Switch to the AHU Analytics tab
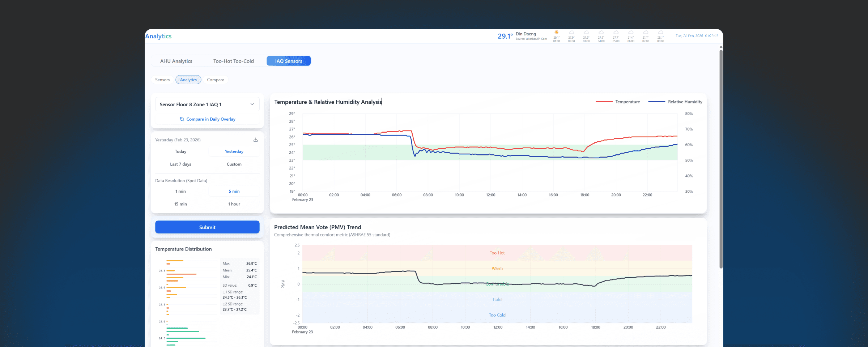Screen dimensions: 868x347 pyautogui.click(x=176, y=61)
